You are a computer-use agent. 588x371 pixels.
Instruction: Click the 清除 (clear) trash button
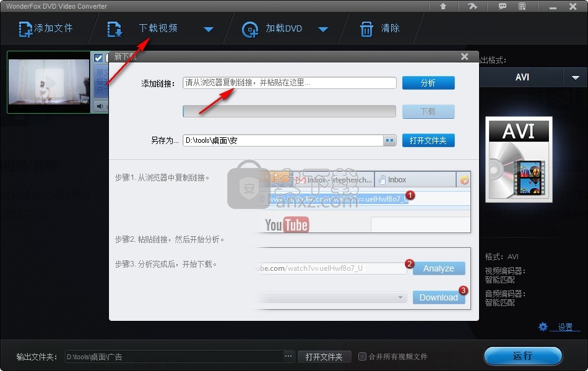click(379, 28)
